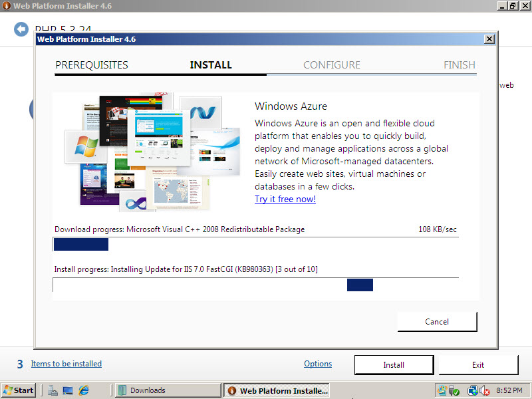Close the main Web Platform Installer window

point(525,6)
